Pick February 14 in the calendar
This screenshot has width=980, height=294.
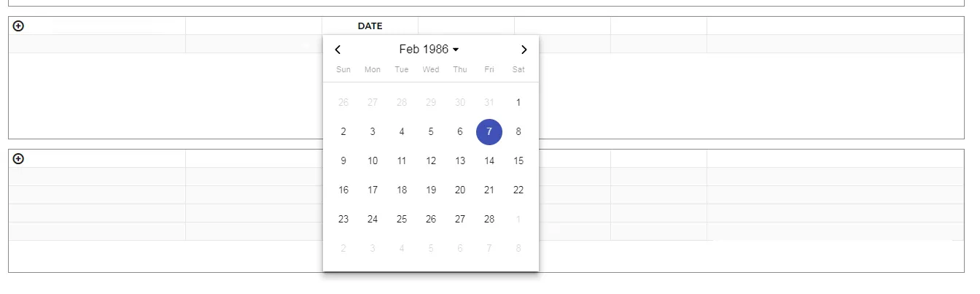pos(489,161)
